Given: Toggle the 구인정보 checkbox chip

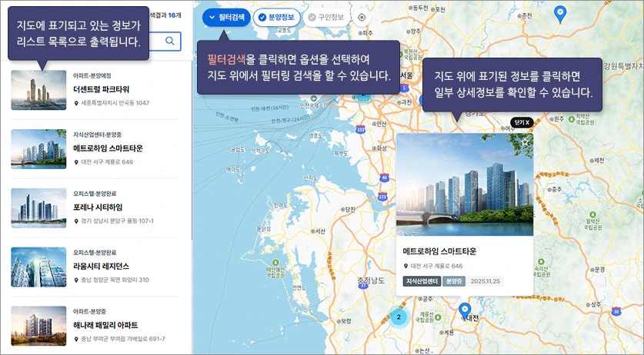Looking at the screenshot, I should [326, 18].
